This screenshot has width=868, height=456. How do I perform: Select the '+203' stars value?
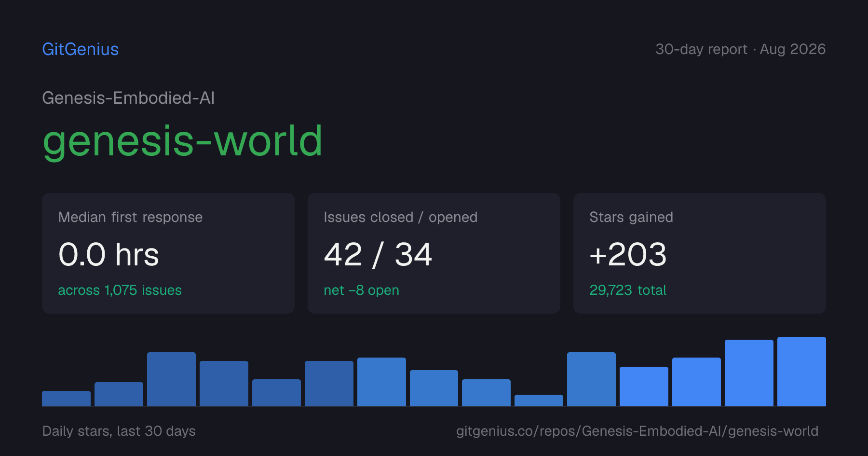coord(628,254)
